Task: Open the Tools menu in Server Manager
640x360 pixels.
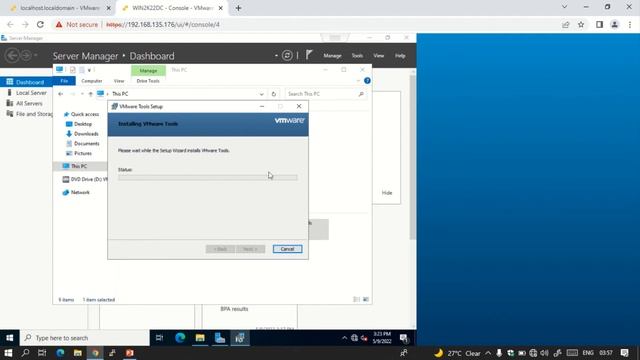Action: [357, 56]
